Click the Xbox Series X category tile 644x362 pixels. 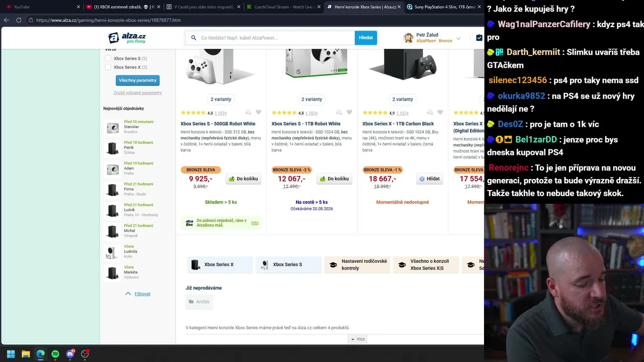pyautogui.click(x=220, y=264)
